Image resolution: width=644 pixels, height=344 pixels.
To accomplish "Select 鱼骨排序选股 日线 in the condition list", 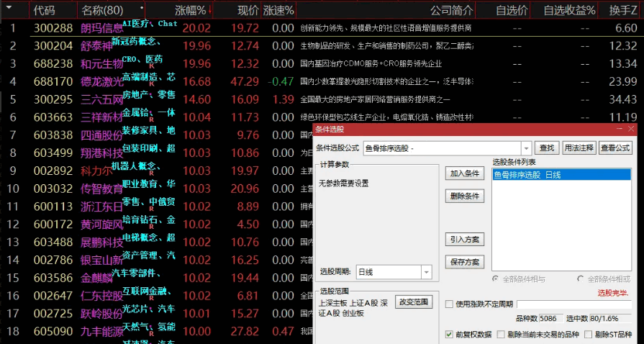I will click(561, 175).
